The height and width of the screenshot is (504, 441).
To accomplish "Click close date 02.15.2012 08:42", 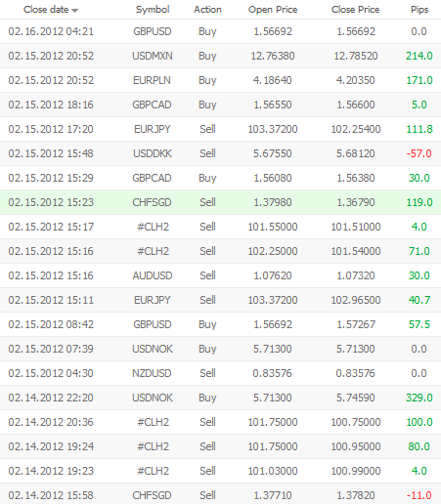I will click(51, 324).
